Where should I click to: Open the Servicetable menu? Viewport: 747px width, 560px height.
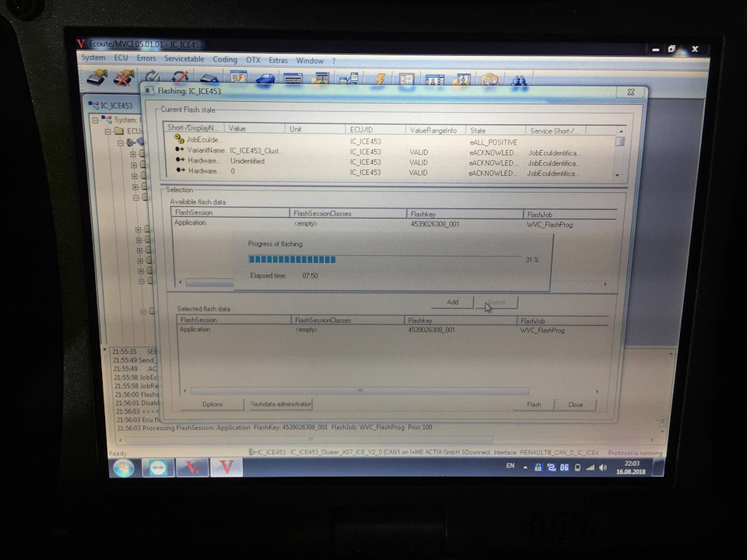[184, 59]
